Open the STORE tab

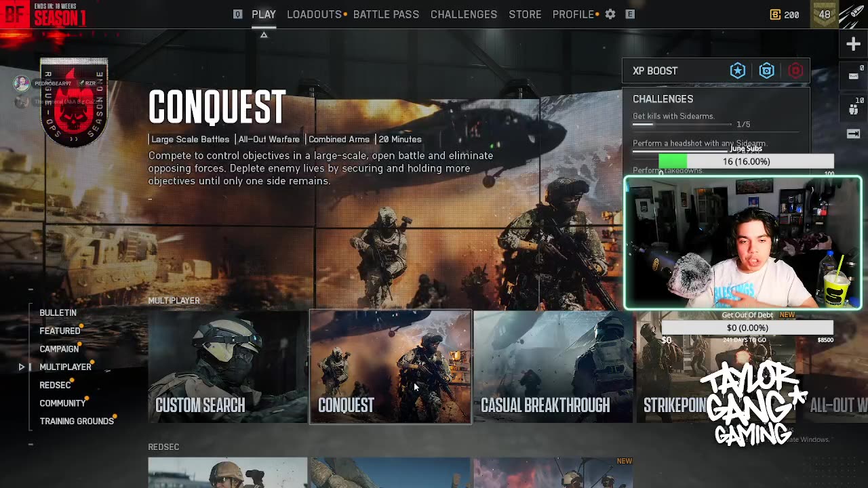(x=525, y=14)
